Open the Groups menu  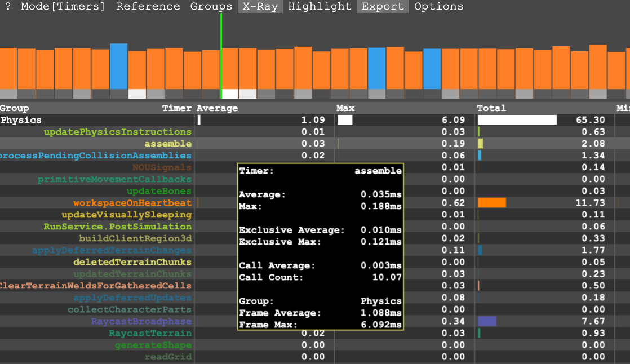point(211,6)
